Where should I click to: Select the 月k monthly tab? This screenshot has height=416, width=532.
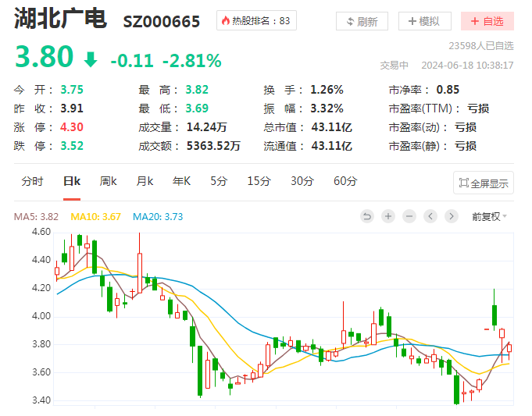tap(145, 181)
